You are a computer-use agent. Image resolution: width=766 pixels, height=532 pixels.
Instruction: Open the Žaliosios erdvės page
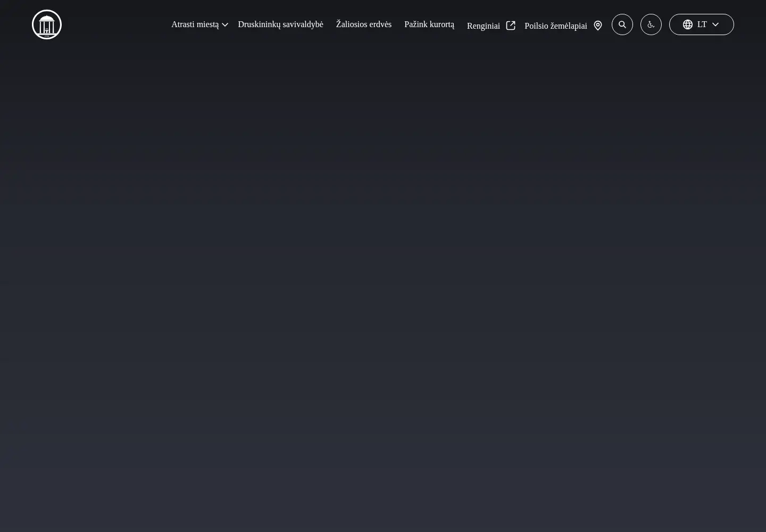pos(364,24)
